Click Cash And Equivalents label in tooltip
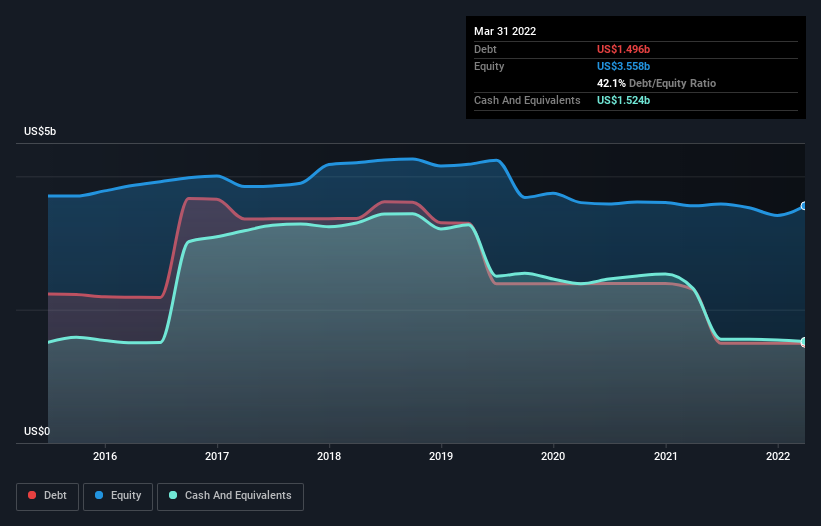The width and height of the screenshot is (821, 526). coord(527,100)
